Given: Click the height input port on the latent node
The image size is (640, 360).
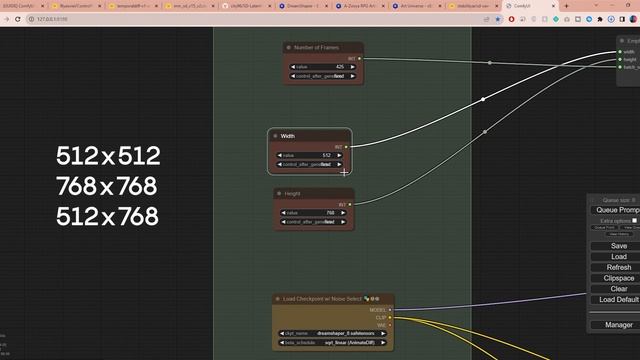Looking at the screenshot, I should [620, 60].
